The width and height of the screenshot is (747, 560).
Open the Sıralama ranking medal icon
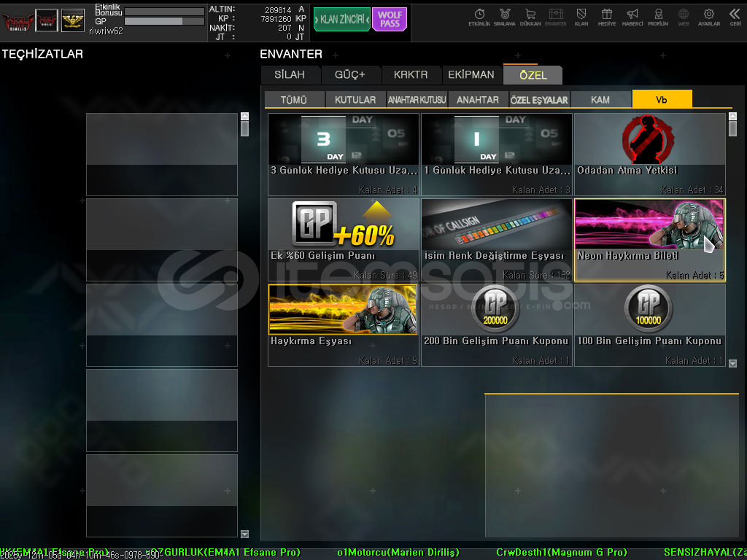pos(505,15)
